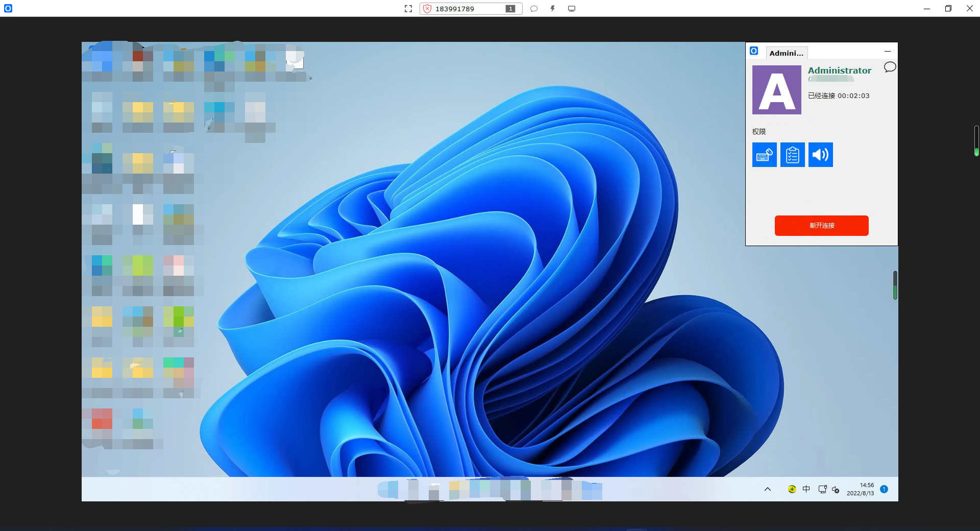Toggle fullscreen mode in top toolbar
This screenshot has height=531, width=980.
pyautogui.click(x=408, y=9)
